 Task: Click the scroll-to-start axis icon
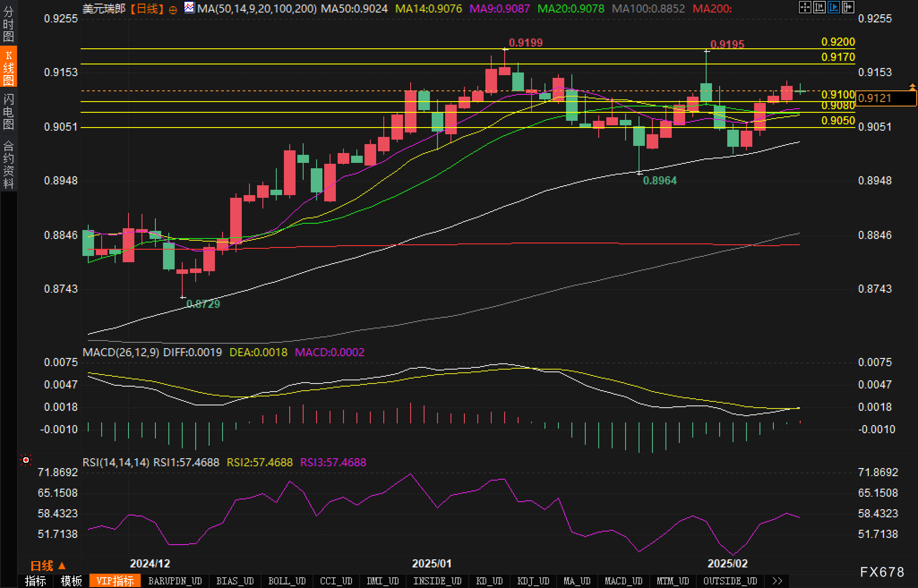click(819, 7)
